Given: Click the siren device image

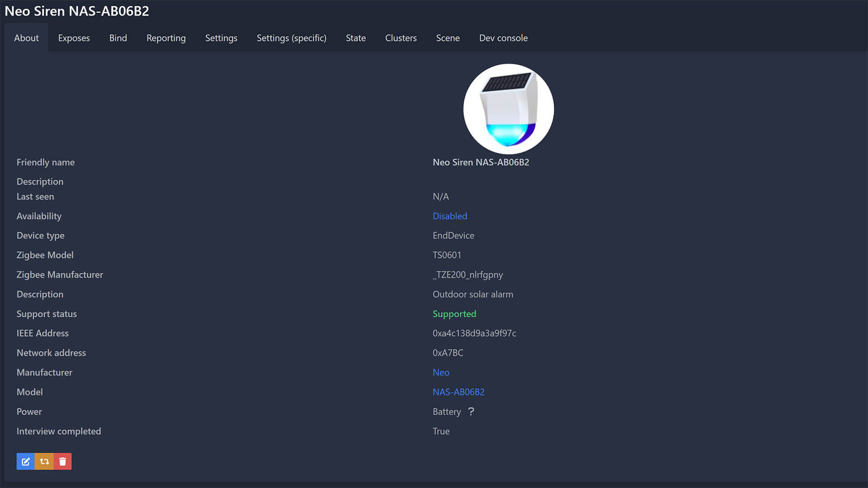Looking at the screenshot, I should [x=508, y=109].
